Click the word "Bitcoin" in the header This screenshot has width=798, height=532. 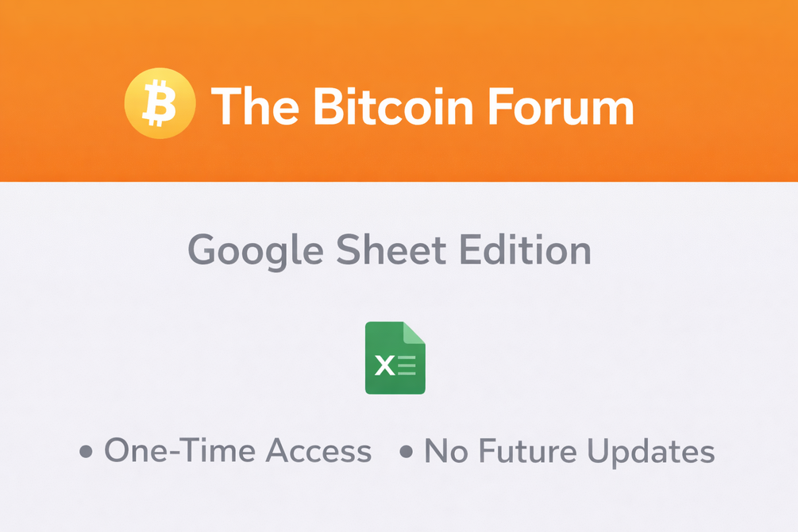(x=390, y=106)
